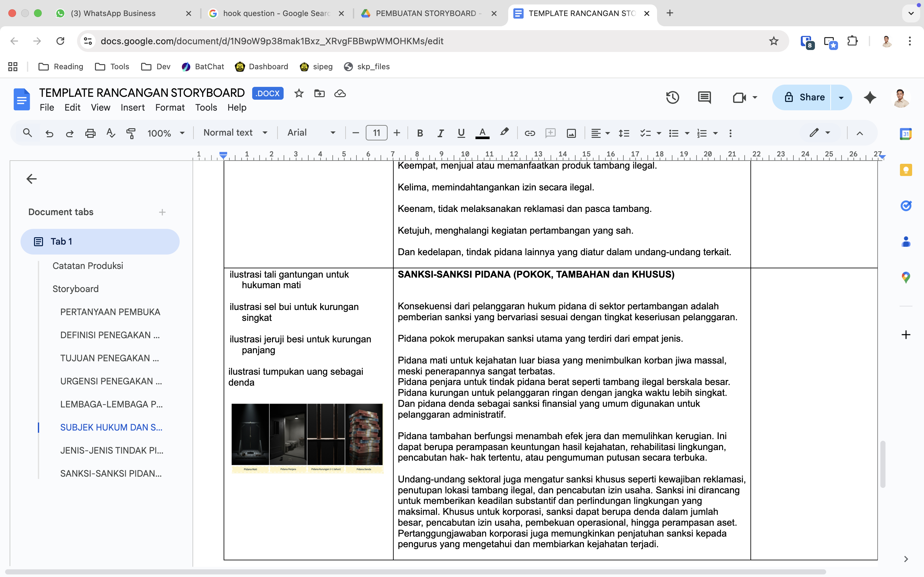Toggle underline formatting
924x577 pixels.
click(x=461, y=133)
